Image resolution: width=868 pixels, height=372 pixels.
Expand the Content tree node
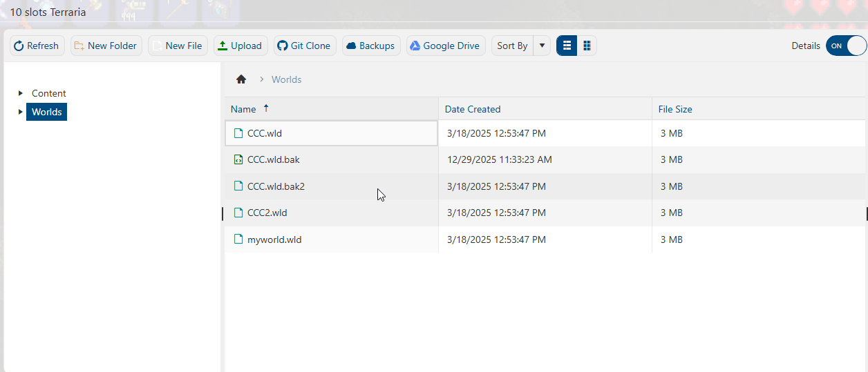coord(21,93)
